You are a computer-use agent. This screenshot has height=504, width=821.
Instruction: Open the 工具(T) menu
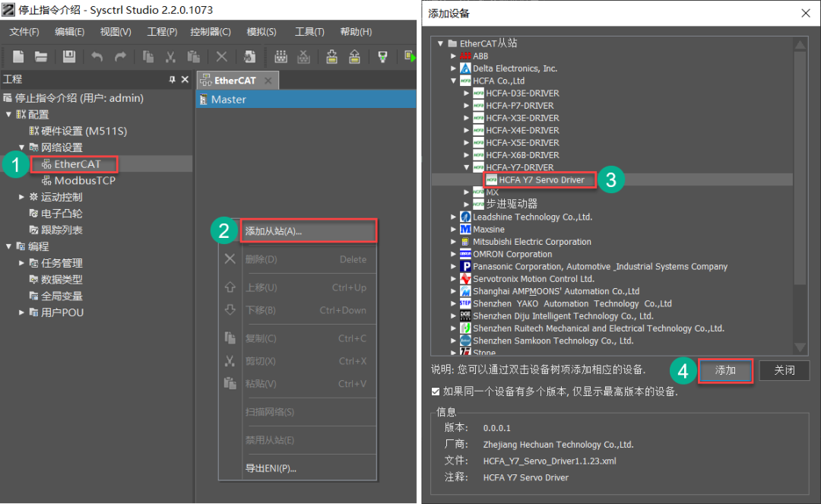(309, 32)
